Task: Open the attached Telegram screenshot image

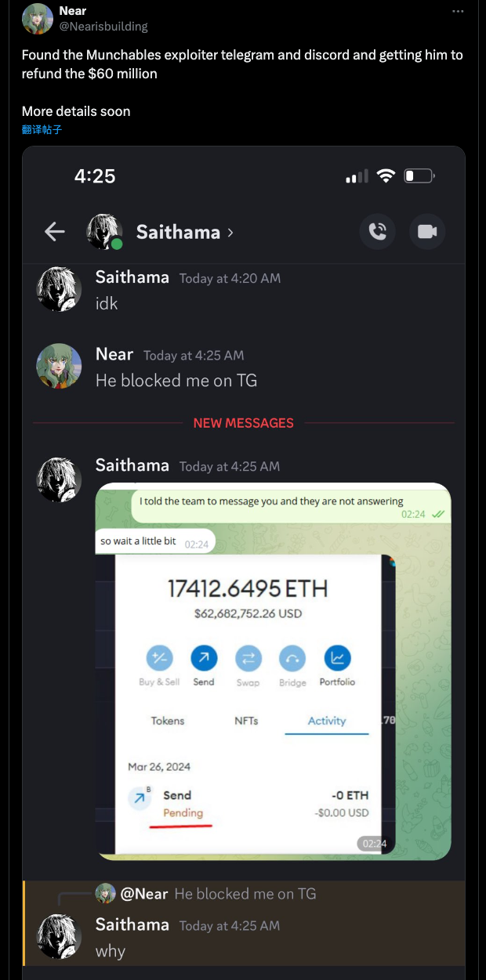Action: point(273,671)
